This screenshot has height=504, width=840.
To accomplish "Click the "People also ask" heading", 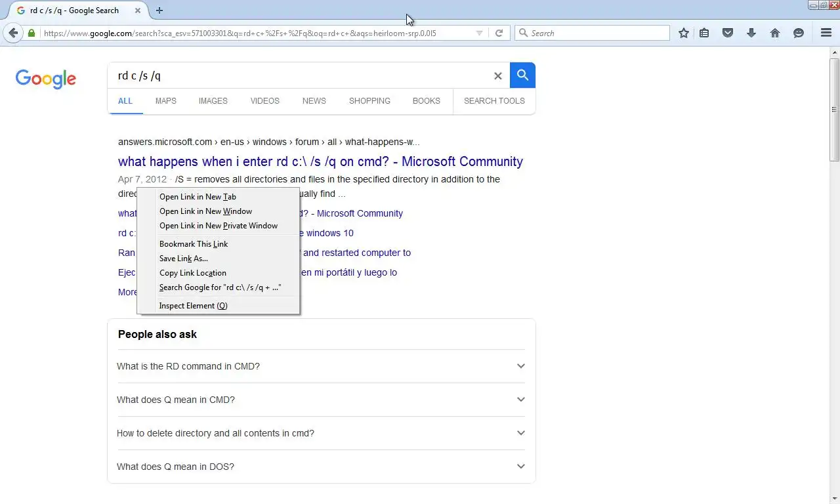I will point(157,334).
